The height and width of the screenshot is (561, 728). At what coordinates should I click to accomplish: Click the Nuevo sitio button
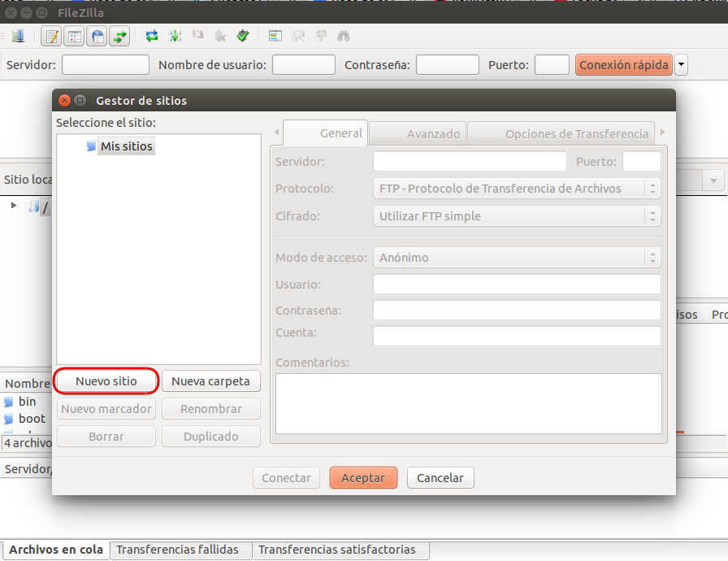106,381
